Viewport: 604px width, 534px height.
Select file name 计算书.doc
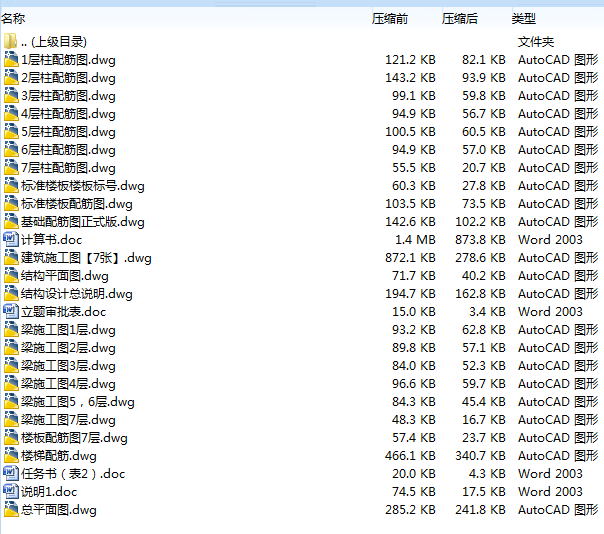click(52, 240)
